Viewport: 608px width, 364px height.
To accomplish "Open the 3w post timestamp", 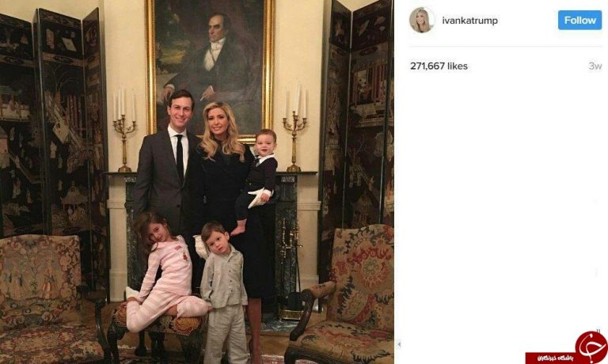I will [x=595, y=66].
